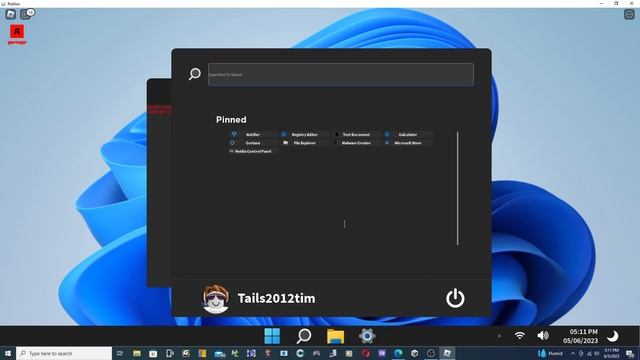Open the pinned Malware Creator app

[356, 143]
